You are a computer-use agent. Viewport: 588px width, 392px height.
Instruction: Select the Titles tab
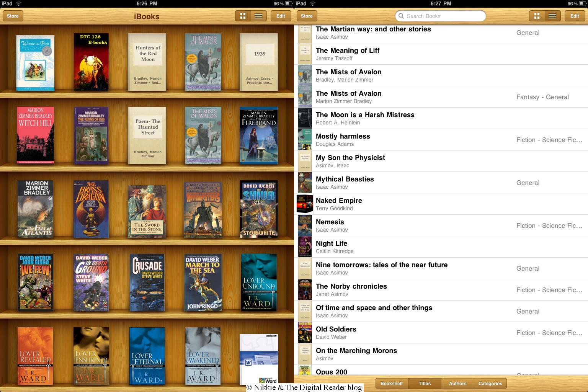(425, 384)
